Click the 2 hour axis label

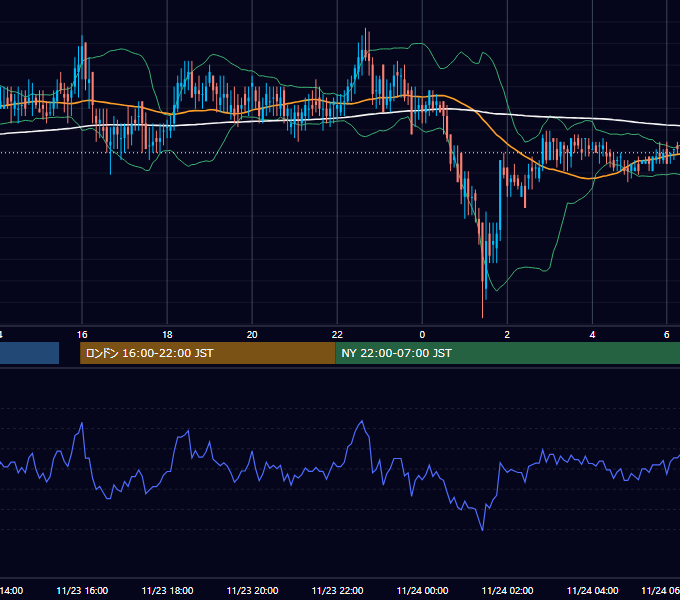(x=507, y=335)
